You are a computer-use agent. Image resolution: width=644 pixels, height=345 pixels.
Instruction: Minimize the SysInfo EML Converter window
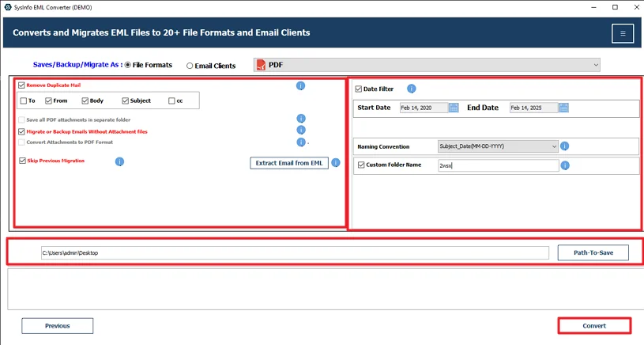(594, 7)
